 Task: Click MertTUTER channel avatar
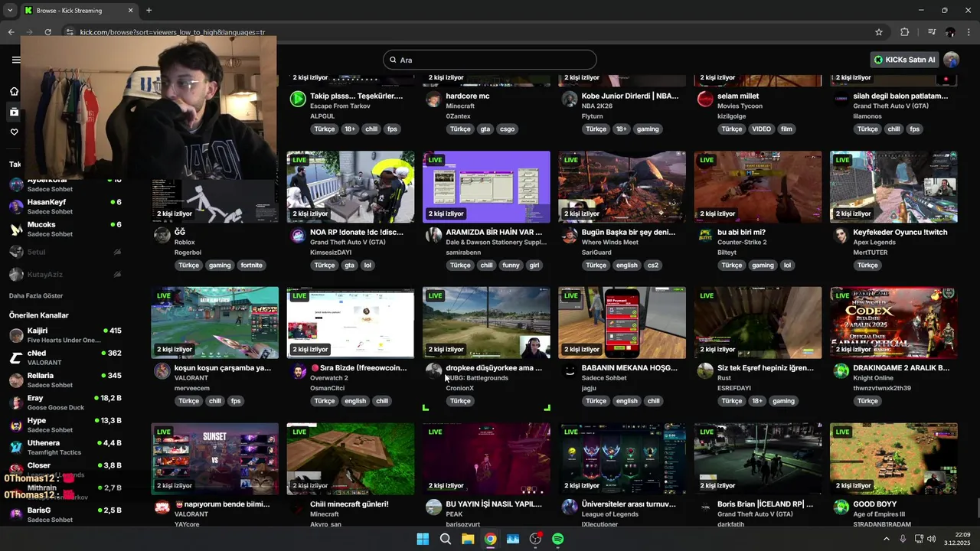click(x=841, y=235)
